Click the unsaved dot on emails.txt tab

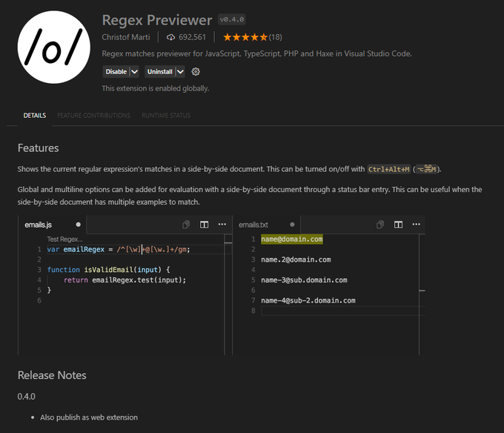[292, 225]
